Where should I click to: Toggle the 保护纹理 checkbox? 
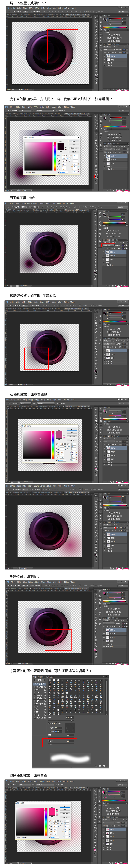[x=35, y=718]
